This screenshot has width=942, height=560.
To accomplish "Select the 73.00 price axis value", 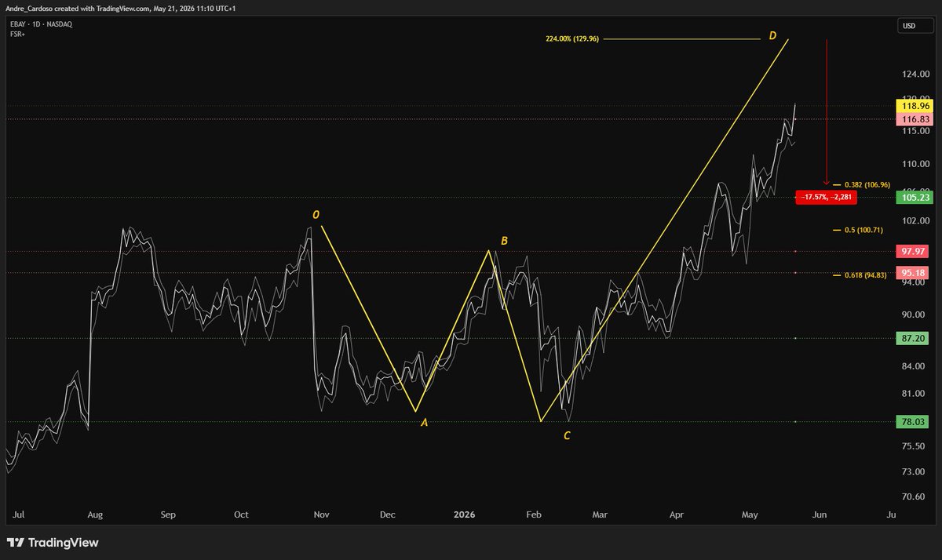I will (x=914, y=471).
